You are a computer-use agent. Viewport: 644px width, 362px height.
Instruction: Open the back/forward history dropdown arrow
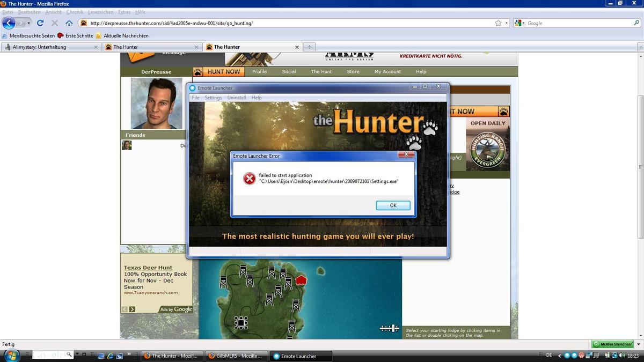click(x=28, y=23)
